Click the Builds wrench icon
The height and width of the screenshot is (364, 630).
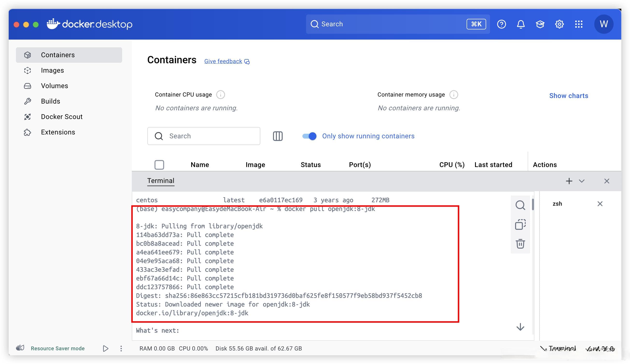point(28,101)
